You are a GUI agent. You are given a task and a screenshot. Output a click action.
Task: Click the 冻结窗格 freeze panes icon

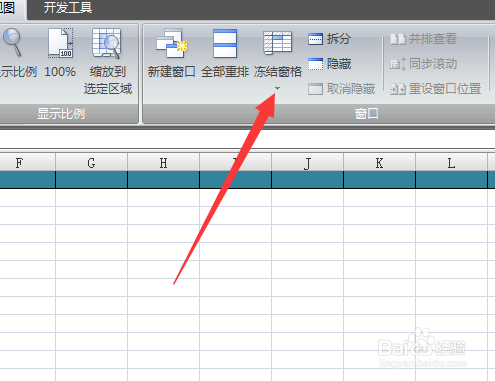[277, 43]
